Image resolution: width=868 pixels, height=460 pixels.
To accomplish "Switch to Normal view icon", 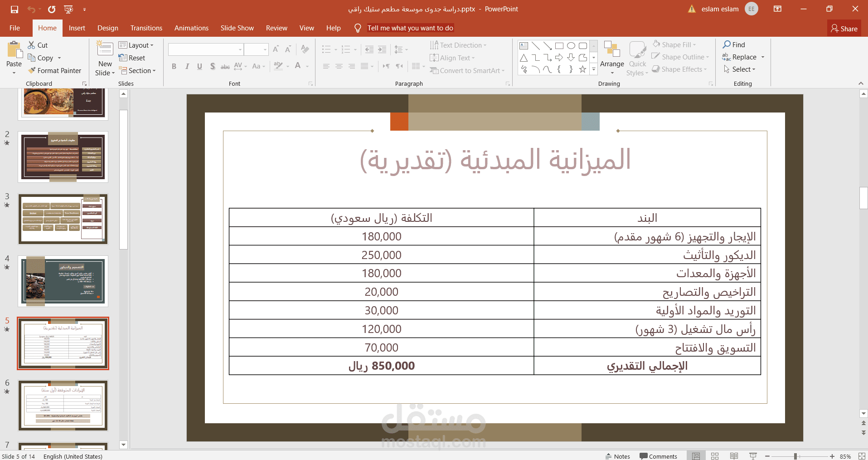I will (696, 456).
